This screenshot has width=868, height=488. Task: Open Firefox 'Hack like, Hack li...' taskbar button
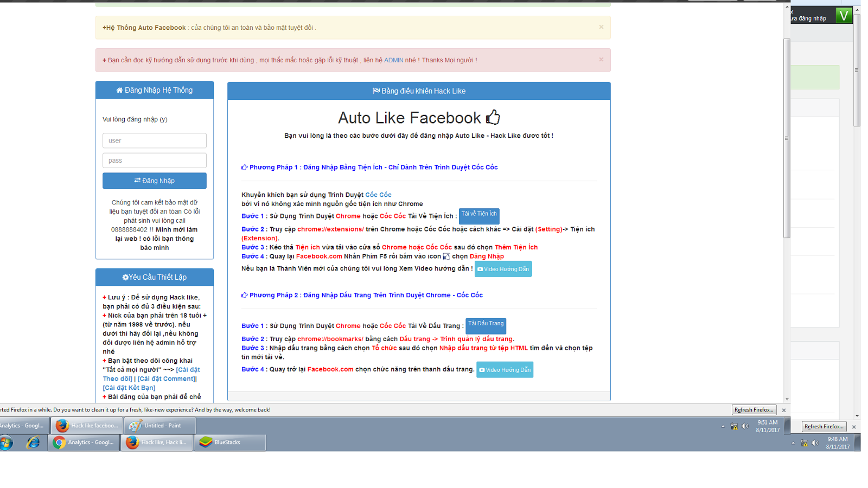point(157,442)
